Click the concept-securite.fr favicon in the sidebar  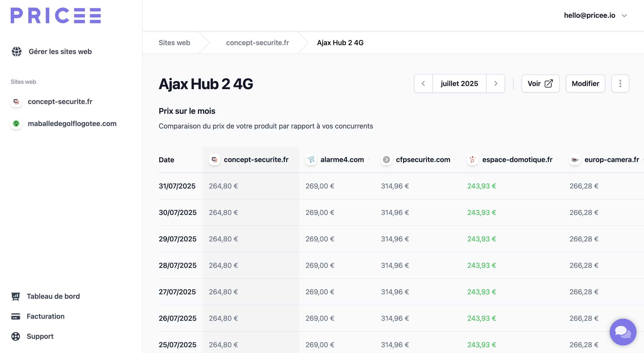(x=16, y=102)
